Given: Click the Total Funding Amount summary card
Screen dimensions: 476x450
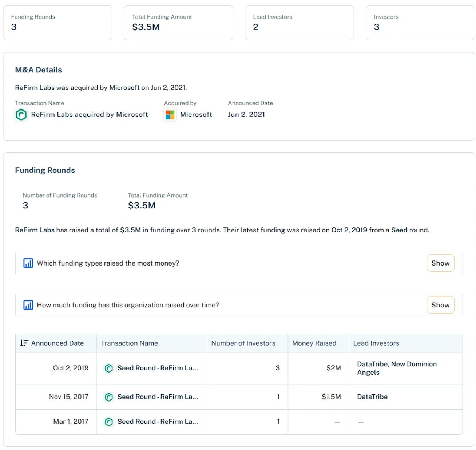Looking at the screenshot, I should point(178,23).
